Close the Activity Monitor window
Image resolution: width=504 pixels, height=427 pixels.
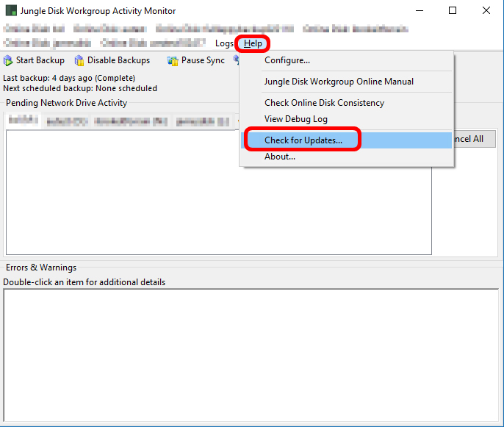486,10
